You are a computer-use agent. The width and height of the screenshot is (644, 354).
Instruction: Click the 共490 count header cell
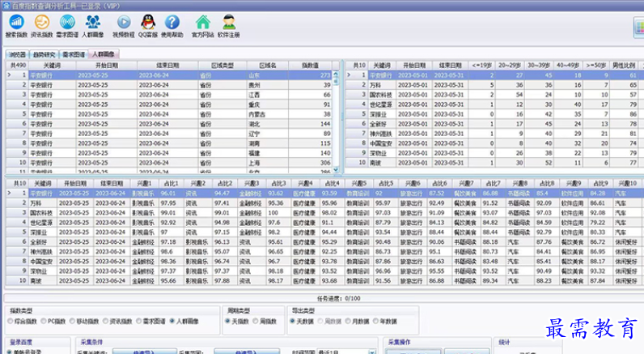point(18,66)
